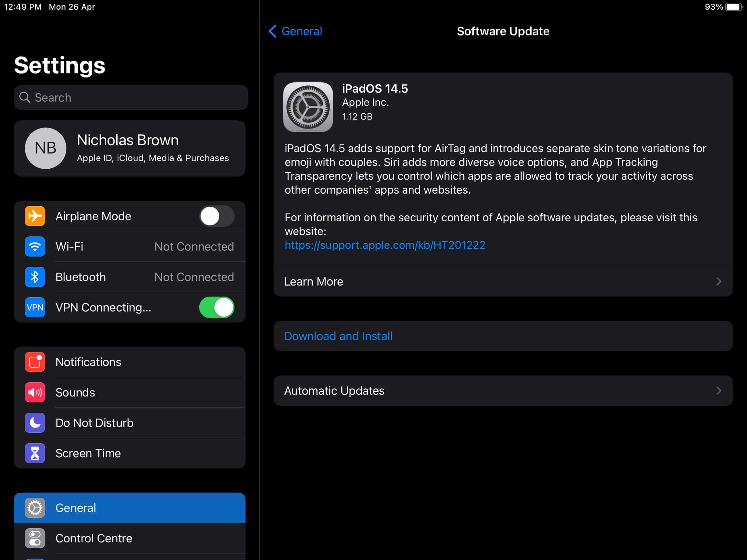Select General in the settings sidebar

tap(130, 508)
